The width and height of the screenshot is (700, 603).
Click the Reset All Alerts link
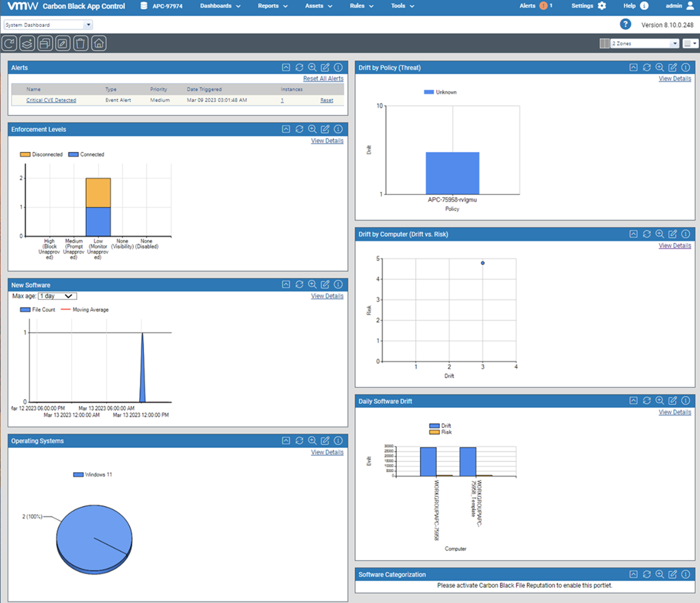tap(323, 78)
